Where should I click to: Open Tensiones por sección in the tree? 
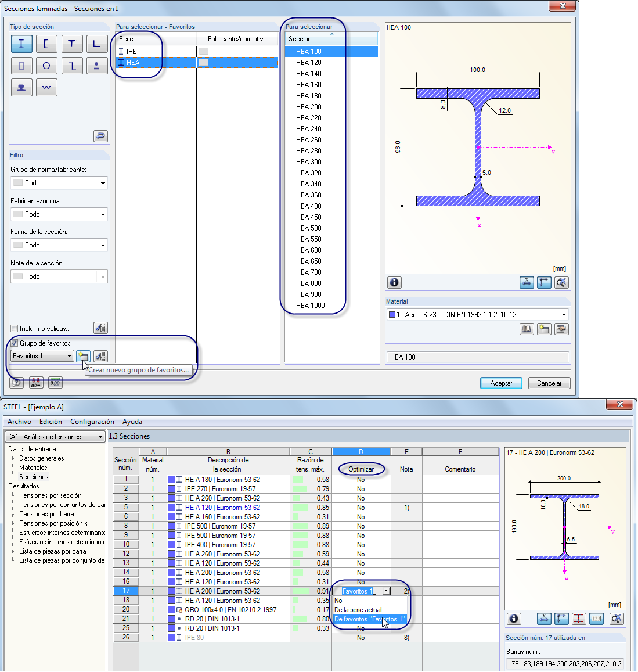click(x=50, y=495)
